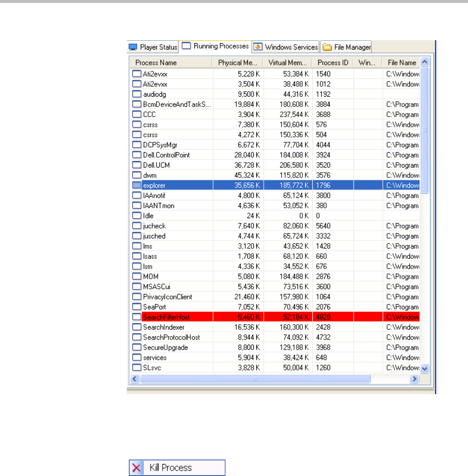Viewport: 468px width, 476px height.
Task: Click the horizontal scrollbar left arrow
Action: (134, 379)
